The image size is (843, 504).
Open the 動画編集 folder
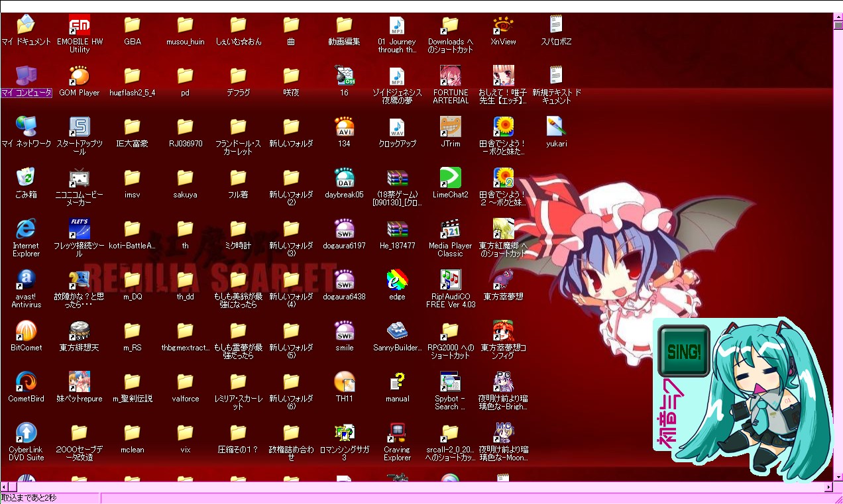(x=345, y=26)
